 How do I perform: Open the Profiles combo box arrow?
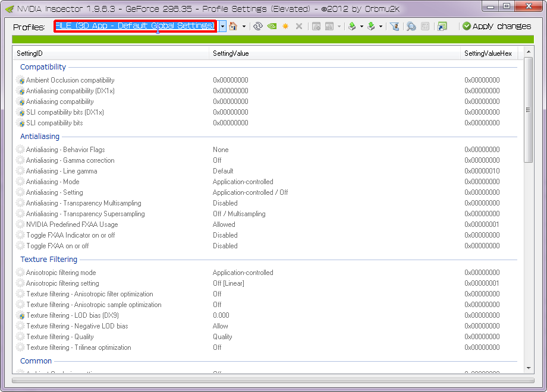coord(222,26)
